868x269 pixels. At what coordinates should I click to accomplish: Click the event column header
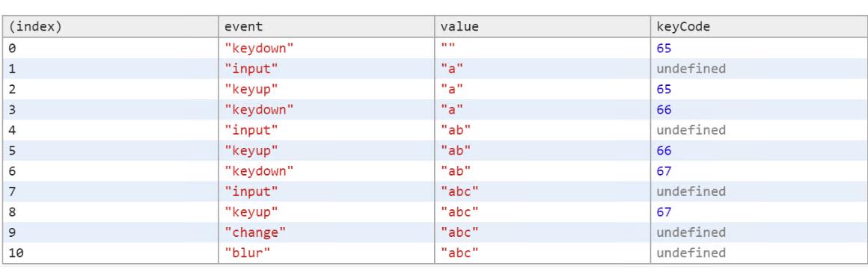pos(326,26)
